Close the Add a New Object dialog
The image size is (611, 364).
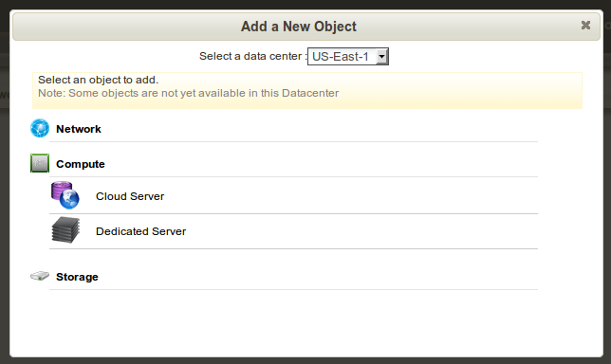[585, 26]
